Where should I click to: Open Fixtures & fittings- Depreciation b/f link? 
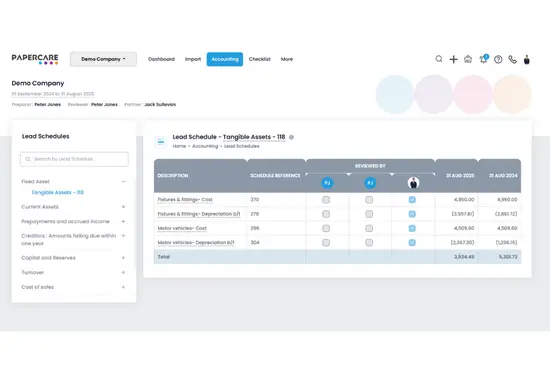click(x=199, y=214)
